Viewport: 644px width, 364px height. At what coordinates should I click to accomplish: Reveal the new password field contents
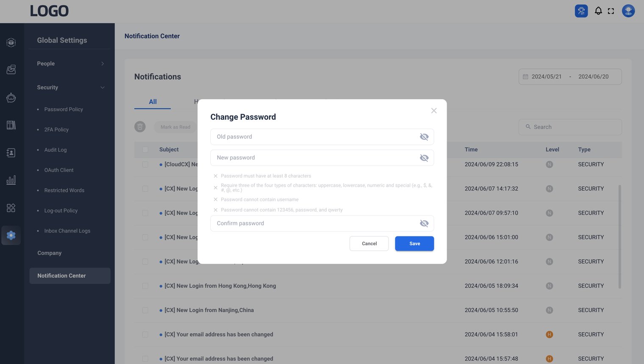pyautogui.click(x=424, y=158)
